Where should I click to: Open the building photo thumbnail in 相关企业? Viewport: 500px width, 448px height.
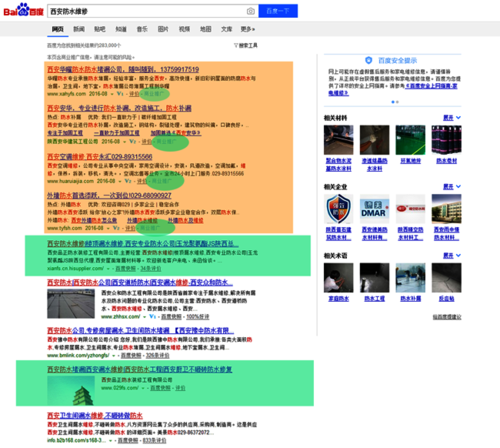coord(446,209)
